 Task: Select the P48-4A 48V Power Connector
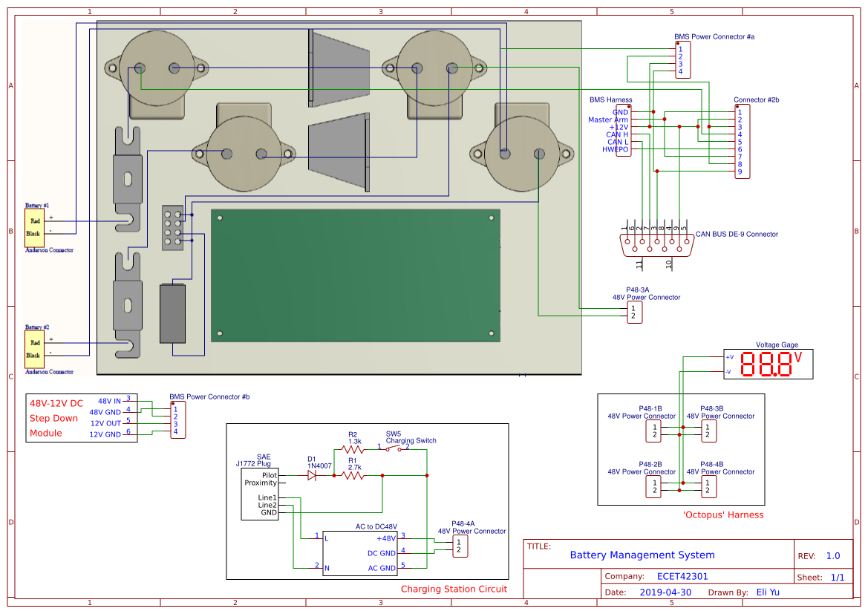click(x=460, y=546)
